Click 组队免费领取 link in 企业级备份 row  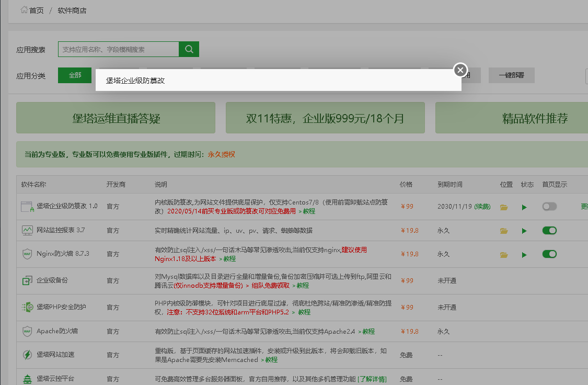pos(270,286)
